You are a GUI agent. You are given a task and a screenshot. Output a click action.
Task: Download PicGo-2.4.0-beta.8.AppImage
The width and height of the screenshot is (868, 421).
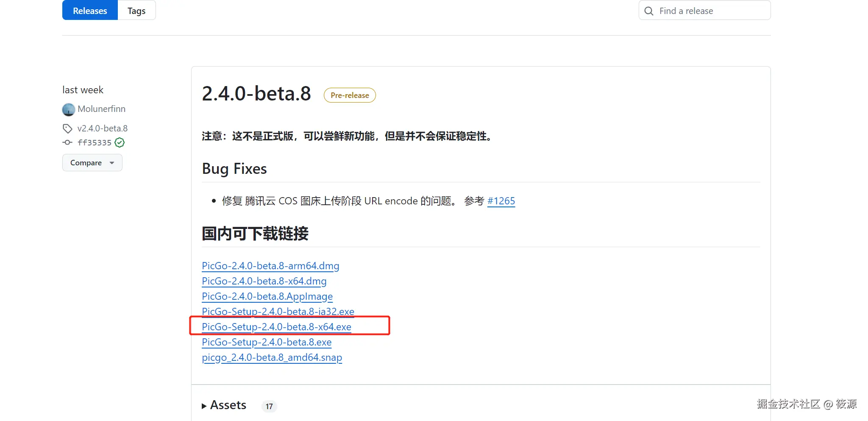(267, 296)
